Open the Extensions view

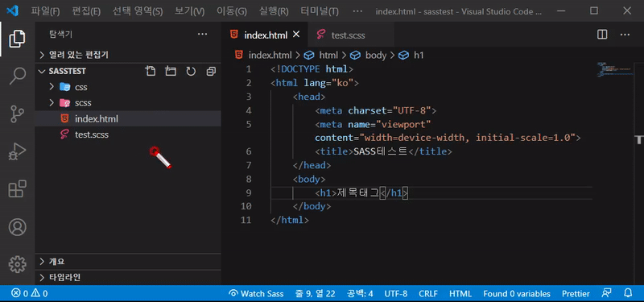(17, 189)
